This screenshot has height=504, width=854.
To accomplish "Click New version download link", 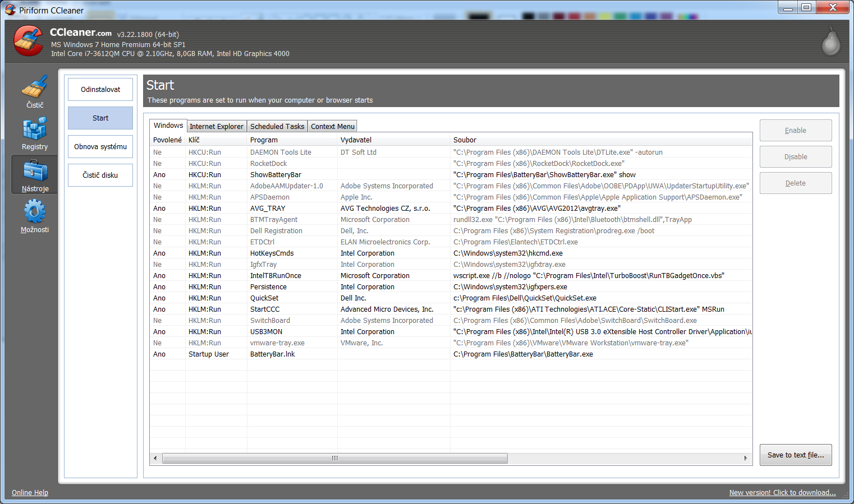I will coord(783,493).
